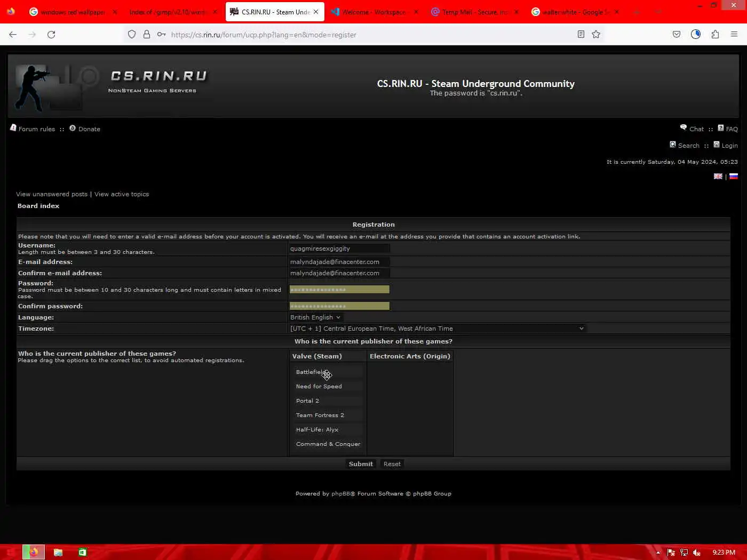Open the green Excel taskbar icon
This screenshot has height=560, width=747.
point(82,552)
